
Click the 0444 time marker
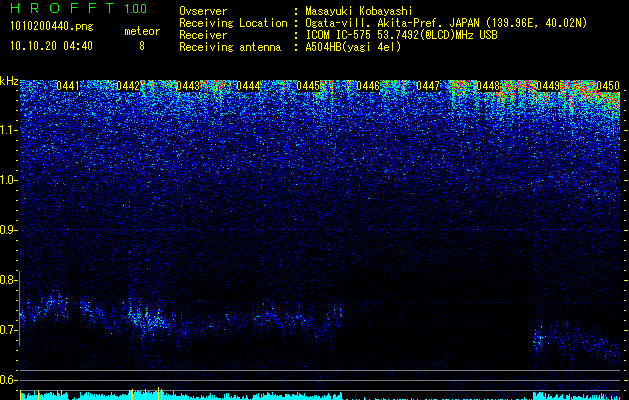(248, 86)
